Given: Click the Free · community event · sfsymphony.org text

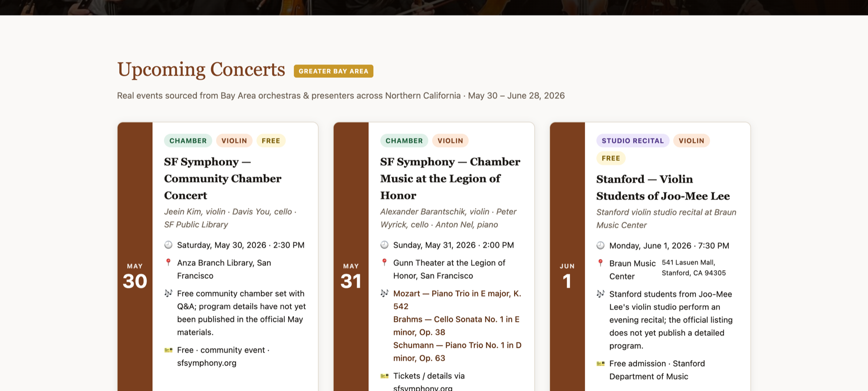Looking at the screenshot, I should coord(223,356).
